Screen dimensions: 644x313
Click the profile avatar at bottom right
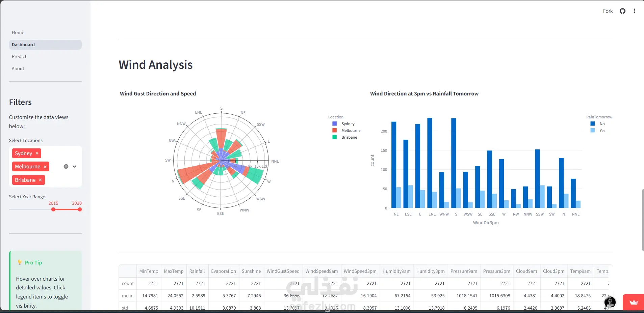(610, 302)
